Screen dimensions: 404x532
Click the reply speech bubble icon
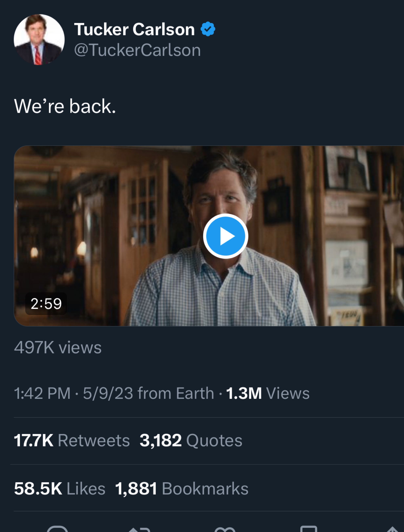pos(57,529)
